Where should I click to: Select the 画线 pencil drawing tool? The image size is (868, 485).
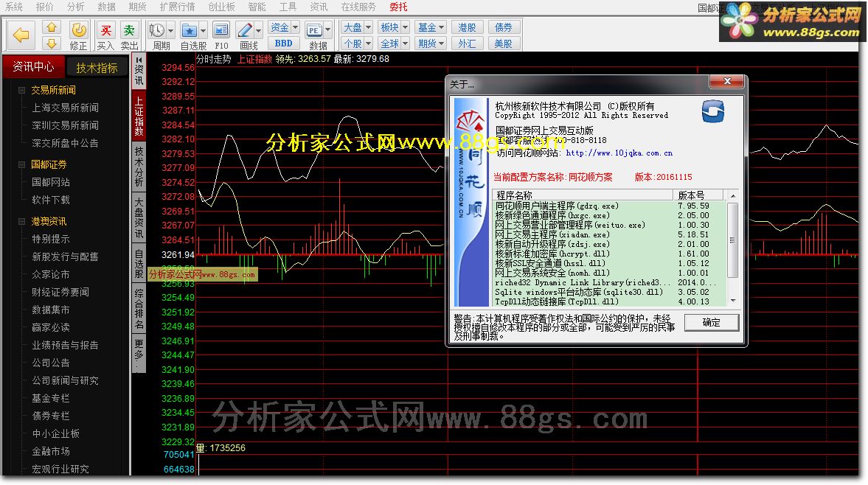coord(245,30)
